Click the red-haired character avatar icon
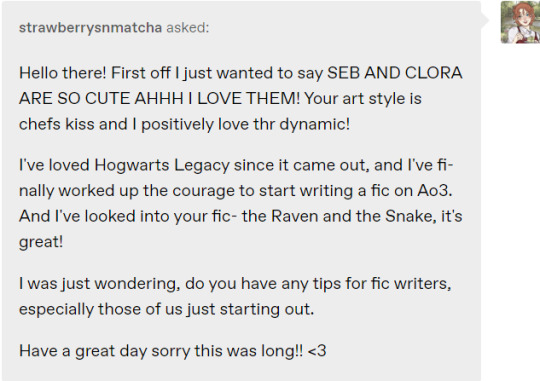Image resolution: width=540 pixels, height=381 pixels. 520,22
